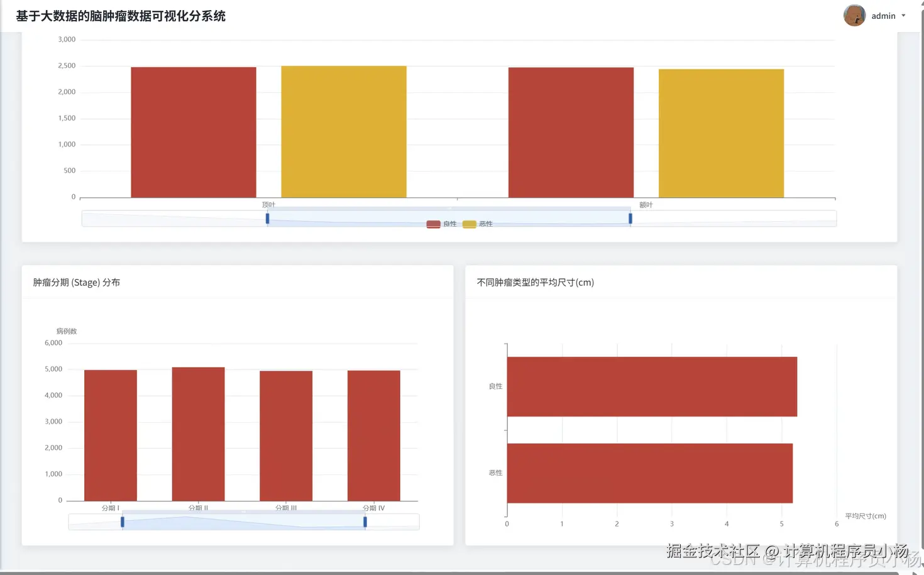Click the system title 基于大数据的脑肿瘤数据可视化分系统

(121, 16)
